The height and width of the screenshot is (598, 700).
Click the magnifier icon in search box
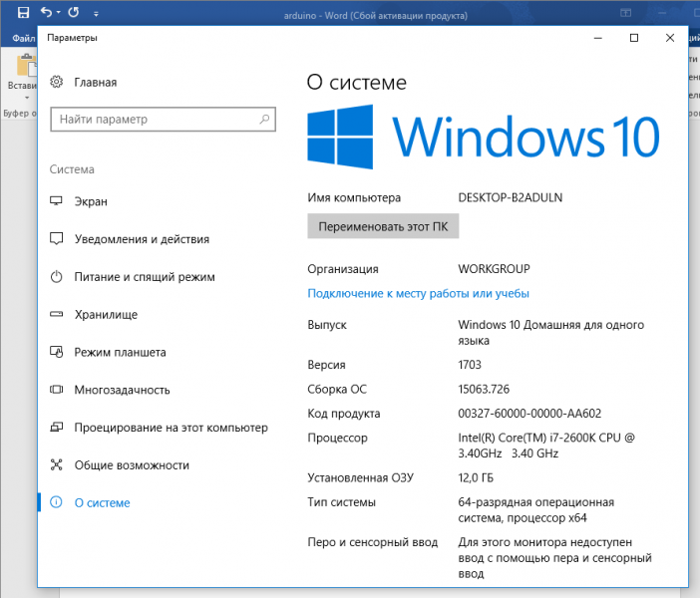[x=264, y=120]
